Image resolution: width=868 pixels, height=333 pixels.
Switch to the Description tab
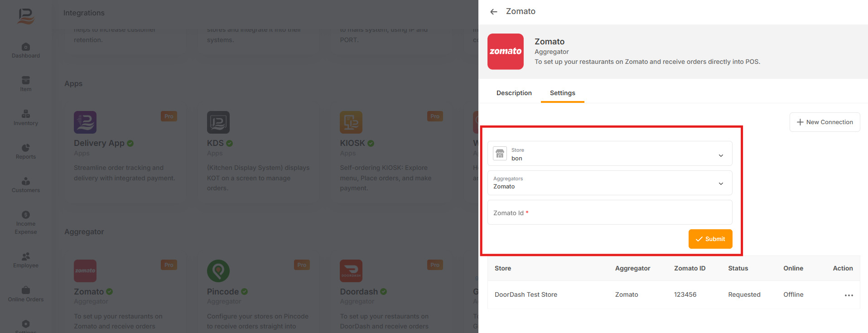514,93
